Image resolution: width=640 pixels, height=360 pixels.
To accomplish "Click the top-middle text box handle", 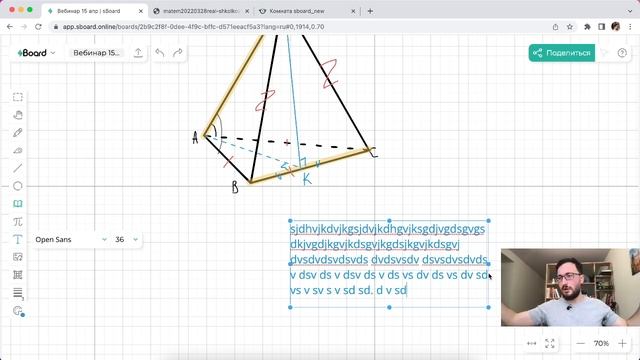I will [x=389, y=221].
